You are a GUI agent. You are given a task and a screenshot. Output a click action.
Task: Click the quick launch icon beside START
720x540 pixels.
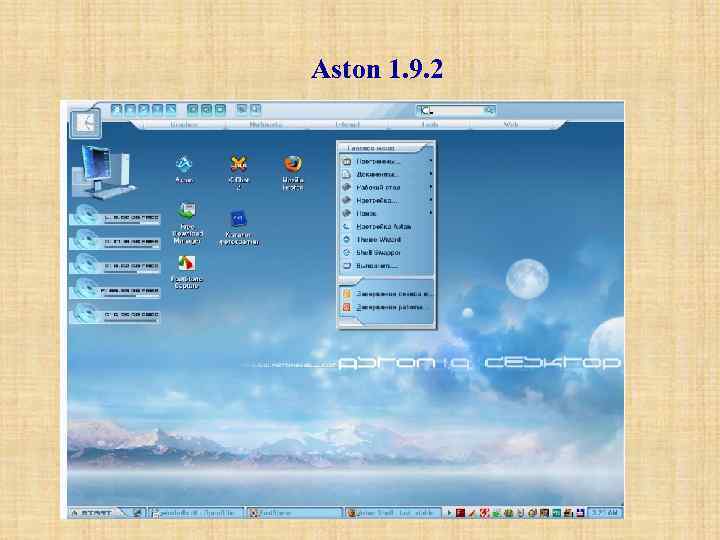[x=136, y=512]
